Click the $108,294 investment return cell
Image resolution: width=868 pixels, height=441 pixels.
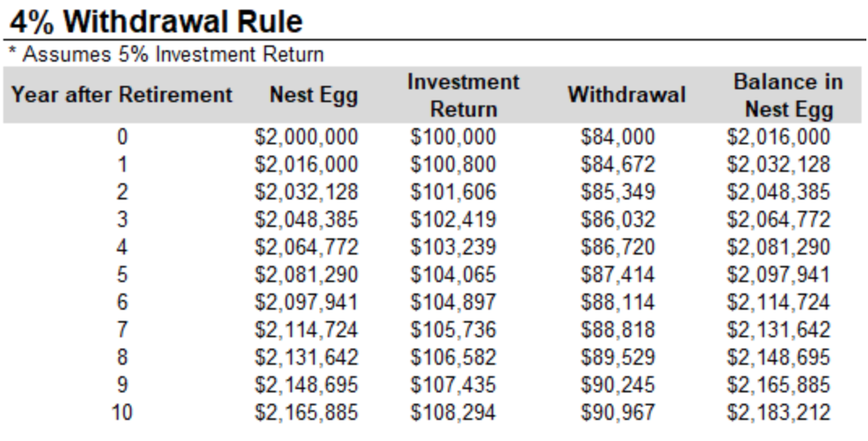(x=453, y=413)
